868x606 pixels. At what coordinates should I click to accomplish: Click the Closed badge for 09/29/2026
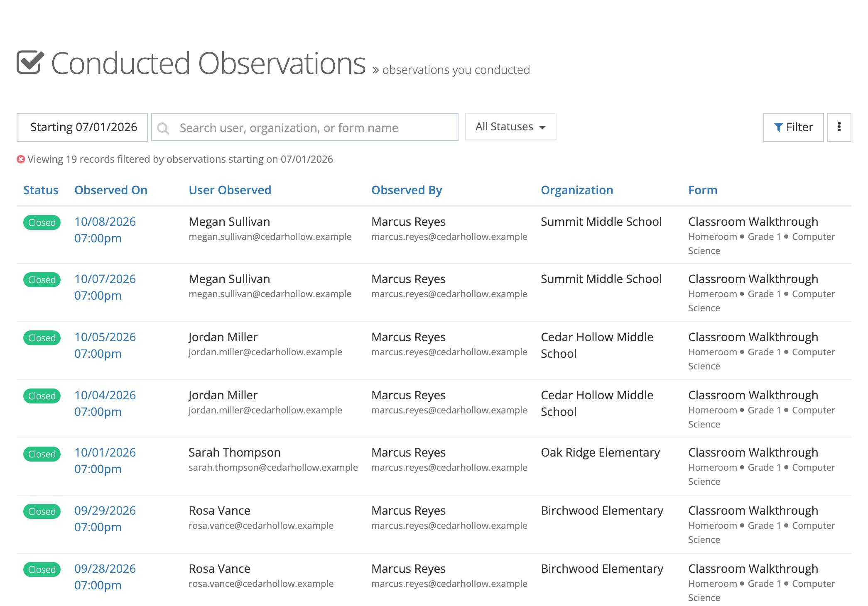(42, 511)
